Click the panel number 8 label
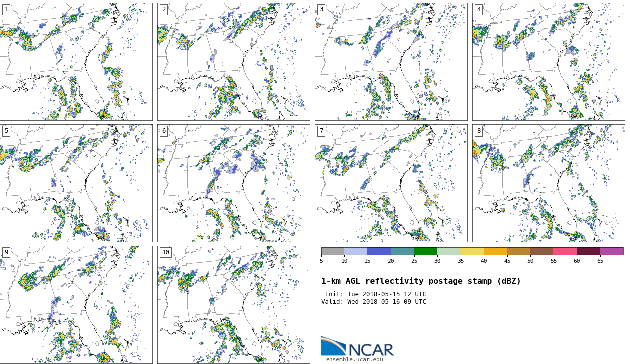The width and height of the screenshot is (630, 364). 479,131
